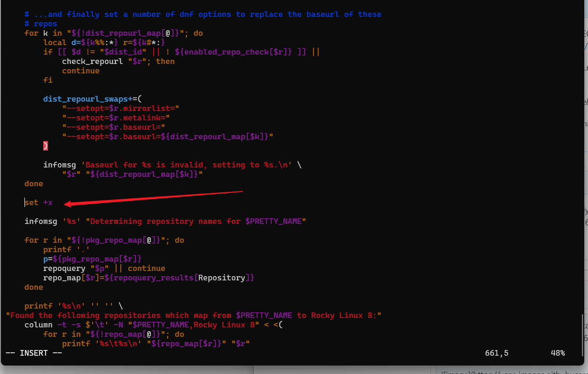Click the first "done" keyword ending the repourl loop
This screenshot has height=374, width=588.
[33, 183]
